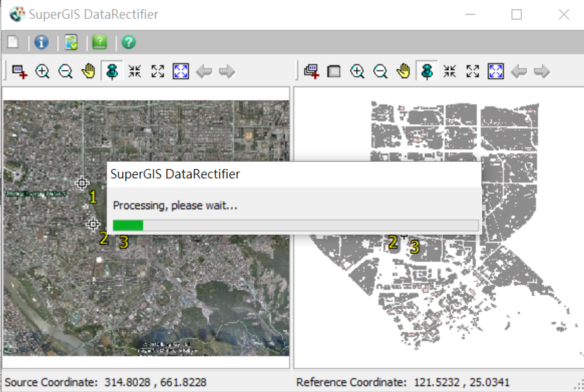Select Zoom In tool in source toolbar
The height and width of the screenshot is (392, 584).
click(42, 71)
